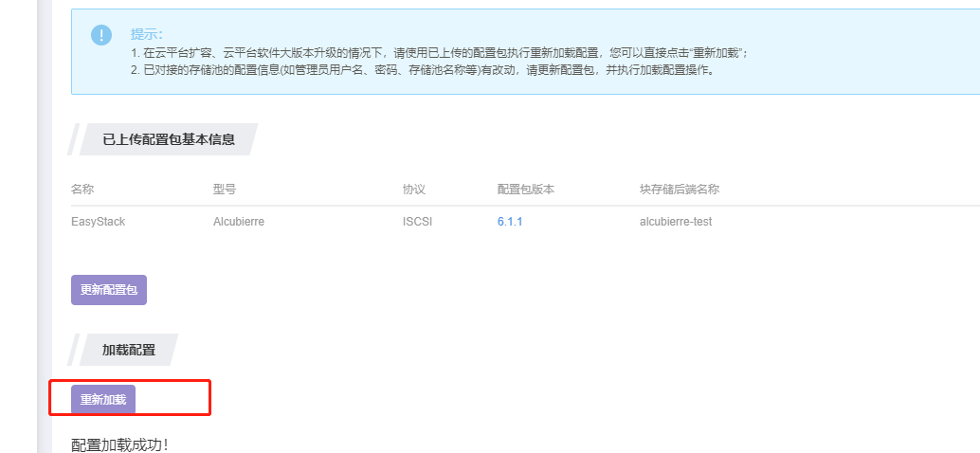This screenshot has height=453, width=980.
Task: Click the first tip line about 云平台扩容
Action: [x=445, y=53]
